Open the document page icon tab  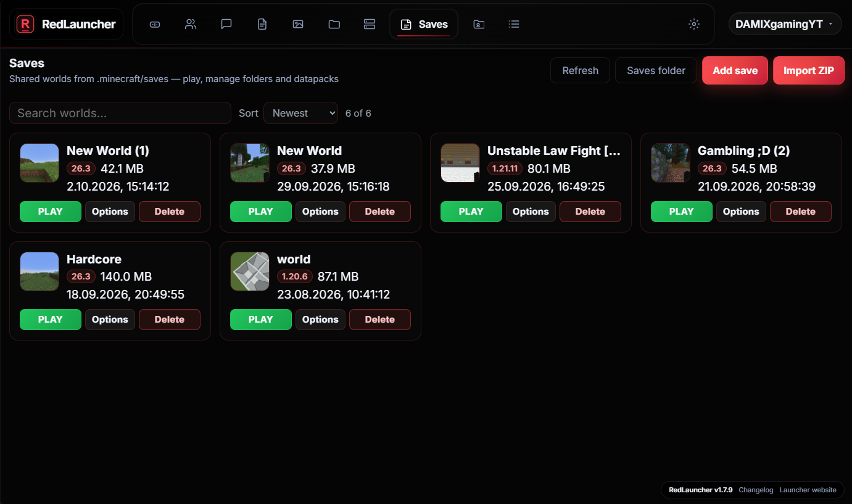(262, 24)
